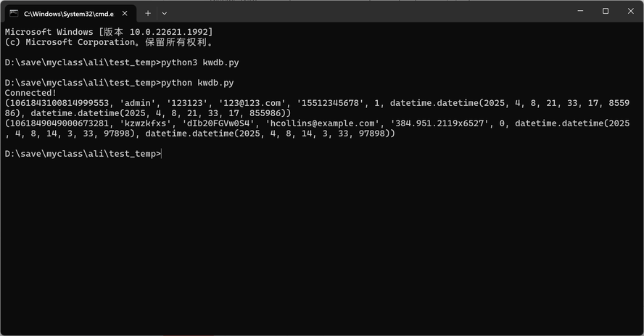Maximize the terminal window
644x336 pixels.
click(606, 11)
